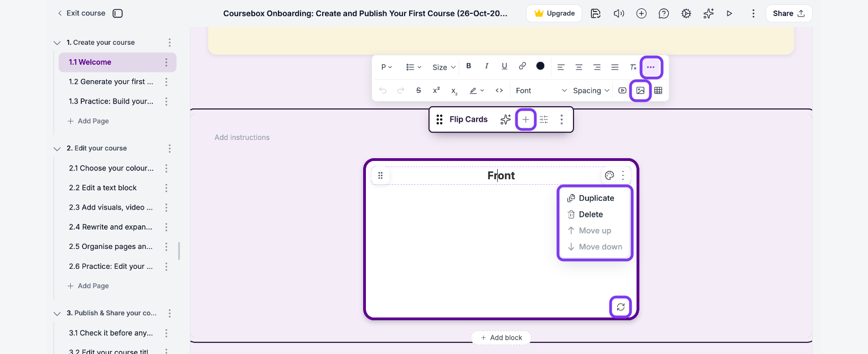Viewport: 868px width, 354px height.
Task: Toggle strikethrough formatting
Action: (x=418, y=91)
